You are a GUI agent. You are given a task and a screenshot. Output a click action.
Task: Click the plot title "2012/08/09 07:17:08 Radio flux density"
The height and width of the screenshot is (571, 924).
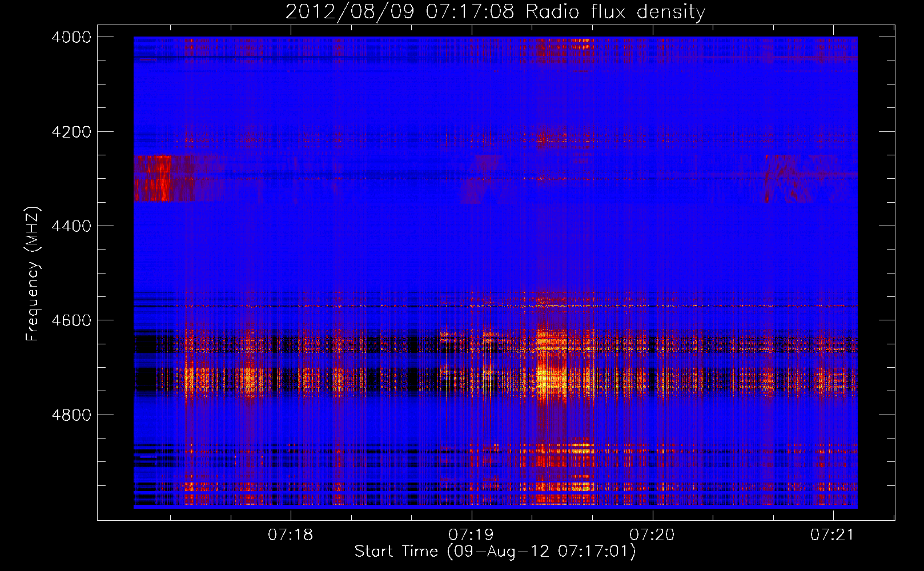click(x=495, y=11)
